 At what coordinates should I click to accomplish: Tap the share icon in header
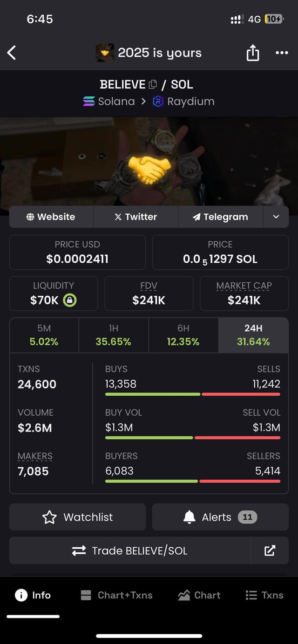click(252, 53)
